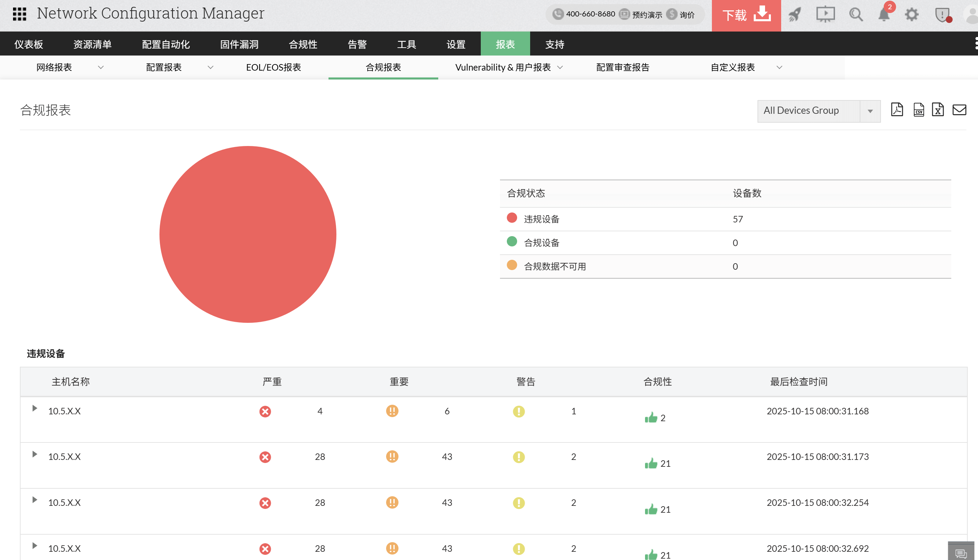Click the red pie chart segment
The height and width of the screenshot is (560, 978).
[248, 234]
